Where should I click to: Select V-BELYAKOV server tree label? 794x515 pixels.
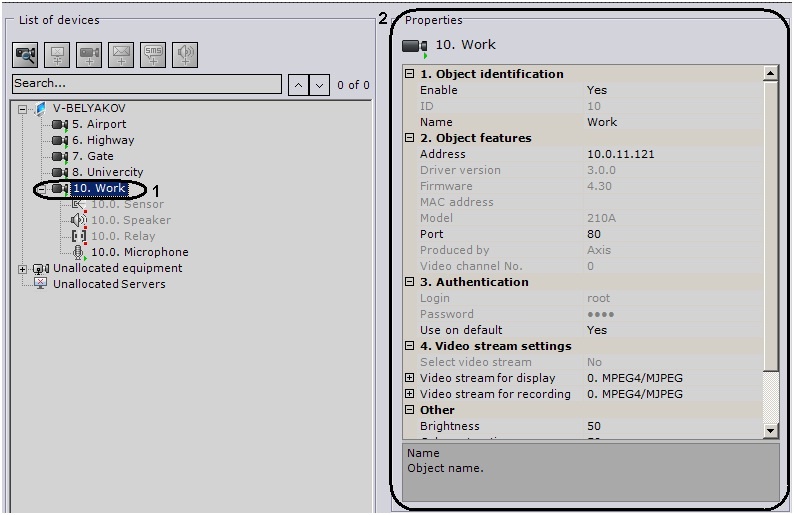[x=89, y=108]
